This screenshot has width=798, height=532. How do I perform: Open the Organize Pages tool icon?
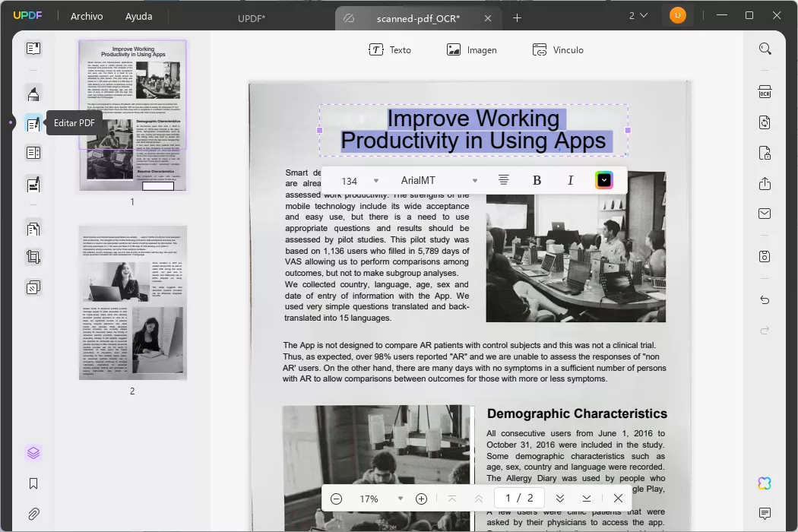33,229
